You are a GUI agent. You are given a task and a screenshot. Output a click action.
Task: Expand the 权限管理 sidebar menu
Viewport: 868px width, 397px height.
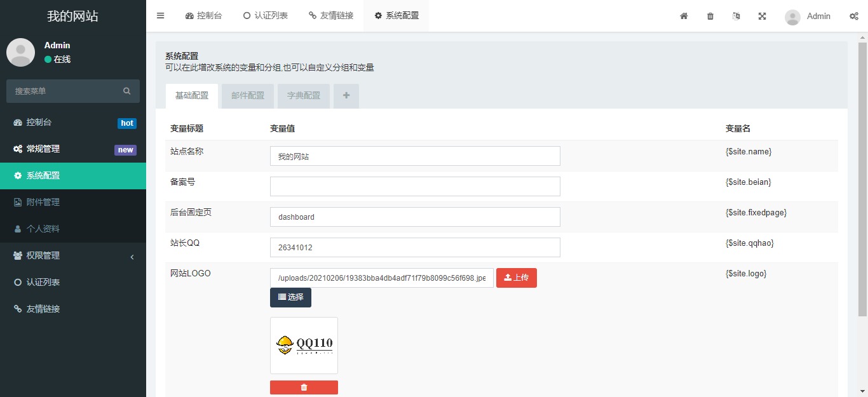(x=73, y=255)
